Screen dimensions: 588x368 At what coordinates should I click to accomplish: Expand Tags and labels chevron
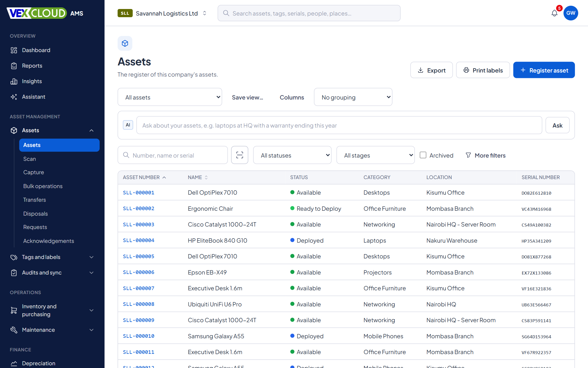[91, 257]
